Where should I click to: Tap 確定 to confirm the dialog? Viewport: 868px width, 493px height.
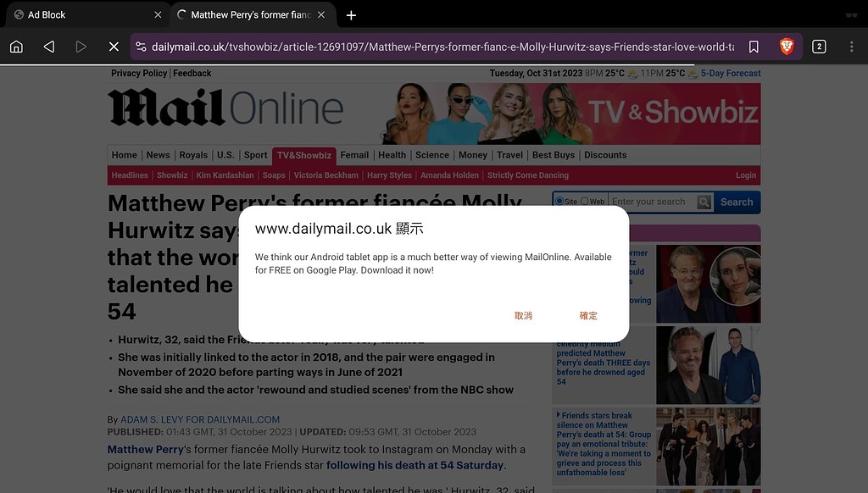tap(588, 315)
